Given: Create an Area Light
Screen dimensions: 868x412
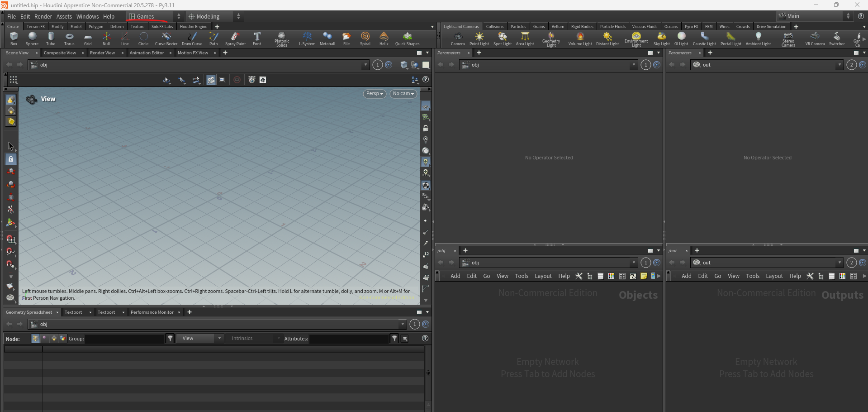Looking at the screenshot, I should 525,39.
